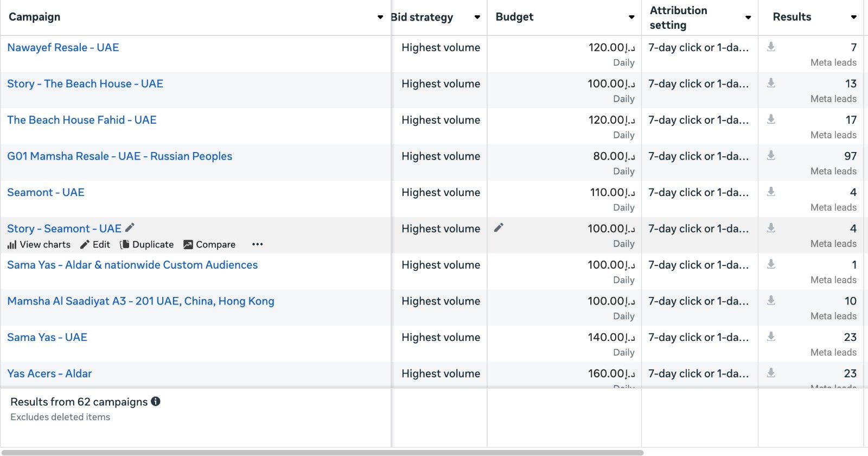The height and width of the screenshot is (456, 868).
Task: Click the 160.00 budget for Yas Acers - Aldar
Action: tap(611, 374)
